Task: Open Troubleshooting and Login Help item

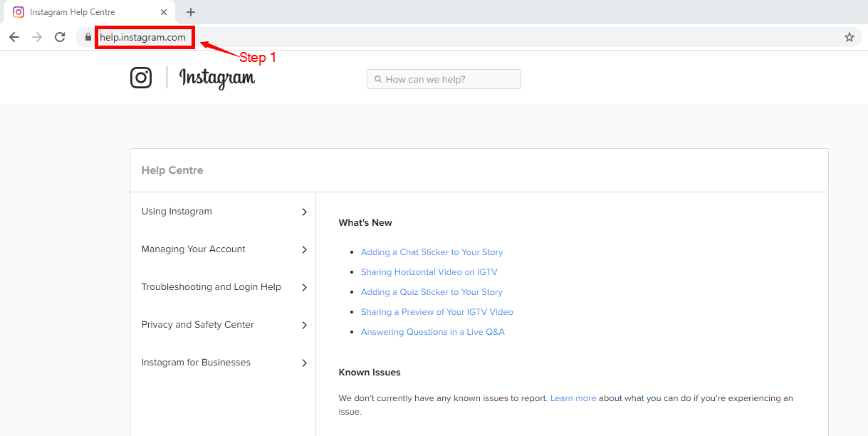Action: pyautogui.click(x=223, y=287)
